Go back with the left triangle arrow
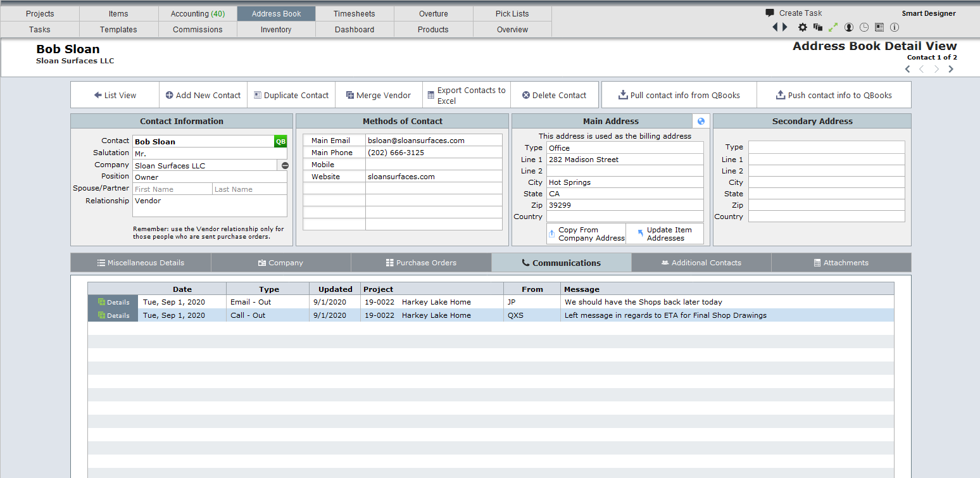Screen dimensions: 980x478 coord(775,27)
